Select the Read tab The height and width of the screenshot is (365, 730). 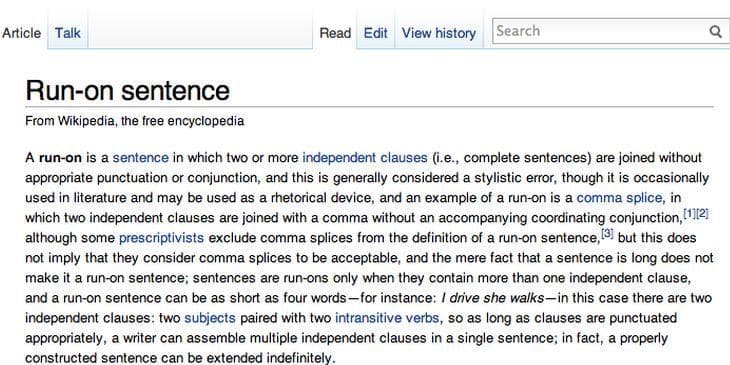point(335,33)
